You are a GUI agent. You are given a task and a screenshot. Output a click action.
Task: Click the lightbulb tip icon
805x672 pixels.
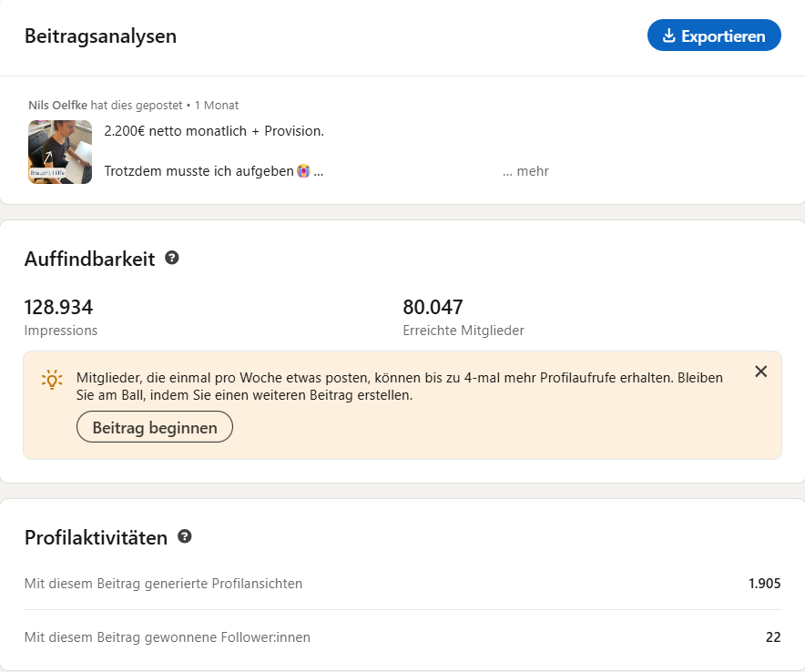pos(52,379)
